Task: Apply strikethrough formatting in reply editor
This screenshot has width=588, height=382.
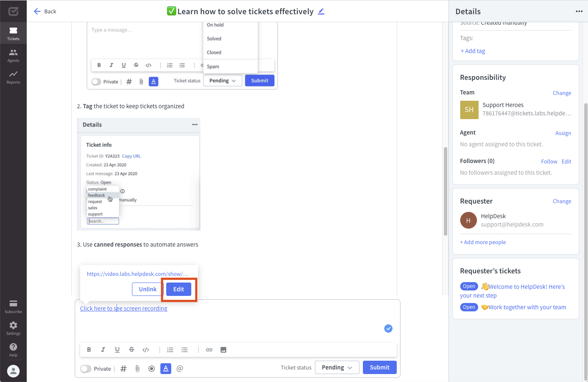Action: 132,350
